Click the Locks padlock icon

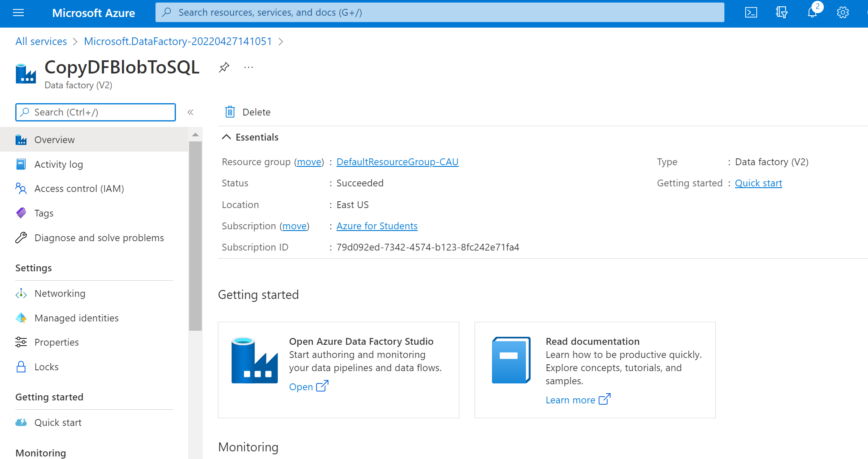tap(21, 367)
